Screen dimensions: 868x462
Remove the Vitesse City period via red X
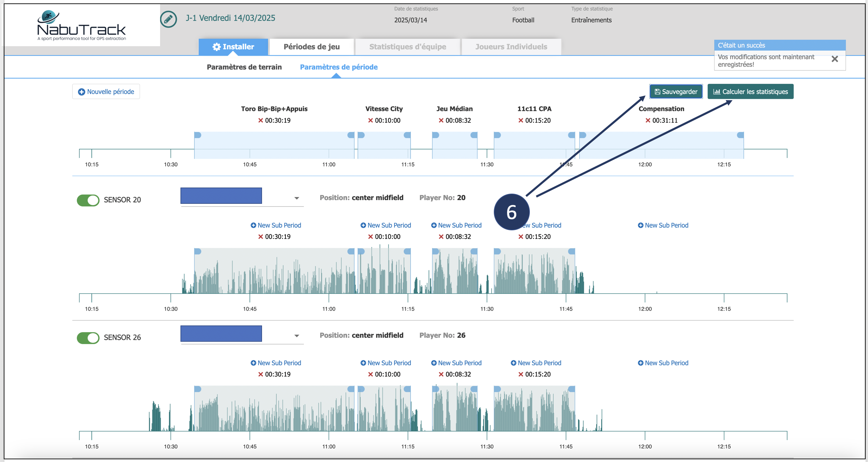click(370, 121)
